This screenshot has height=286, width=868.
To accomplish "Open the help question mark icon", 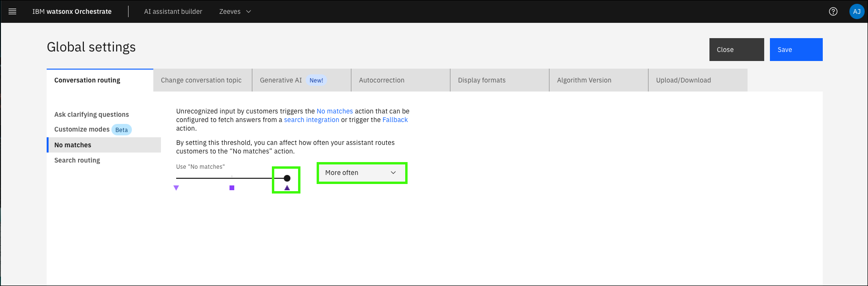I will tap(833, 11).
